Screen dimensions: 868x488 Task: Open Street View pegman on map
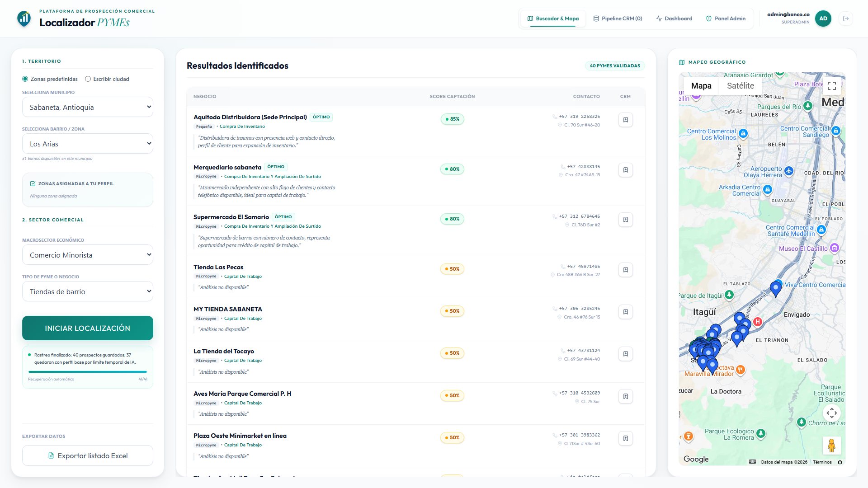pos(831,446)
